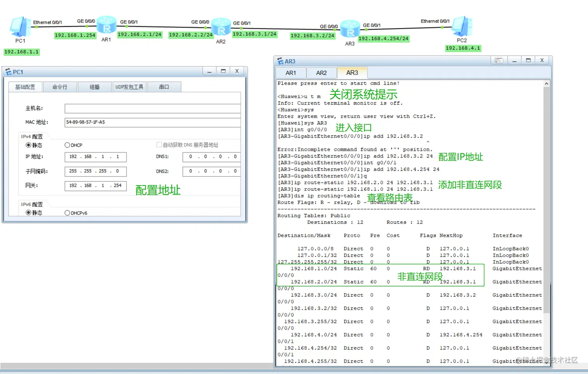Close the PC1 settings window
Viewport: 588px width, 374px height.
point(237,71)
